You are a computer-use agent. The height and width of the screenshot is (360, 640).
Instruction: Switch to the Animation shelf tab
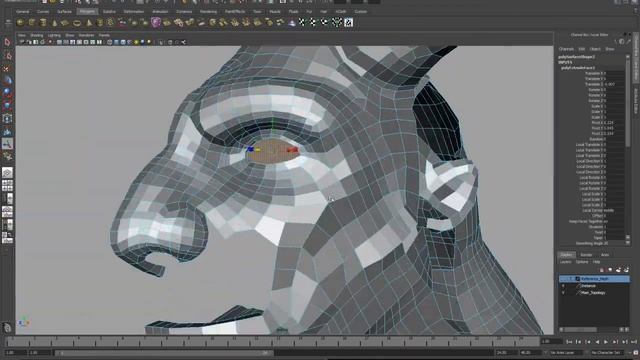pyautogui.click(x=160, y=11)
